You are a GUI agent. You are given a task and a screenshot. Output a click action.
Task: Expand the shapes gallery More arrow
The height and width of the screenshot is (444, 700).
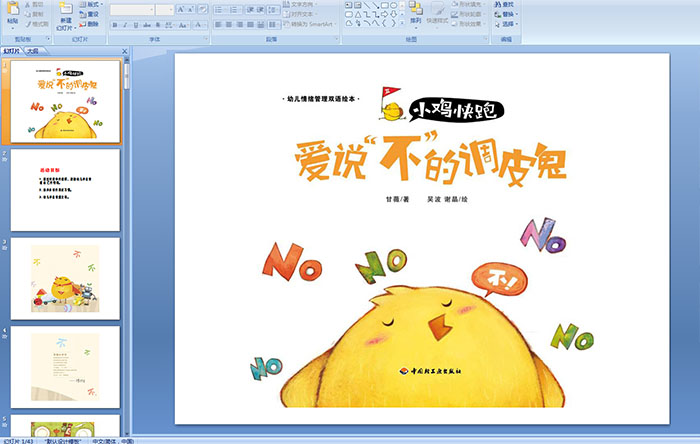click(402, 22)
